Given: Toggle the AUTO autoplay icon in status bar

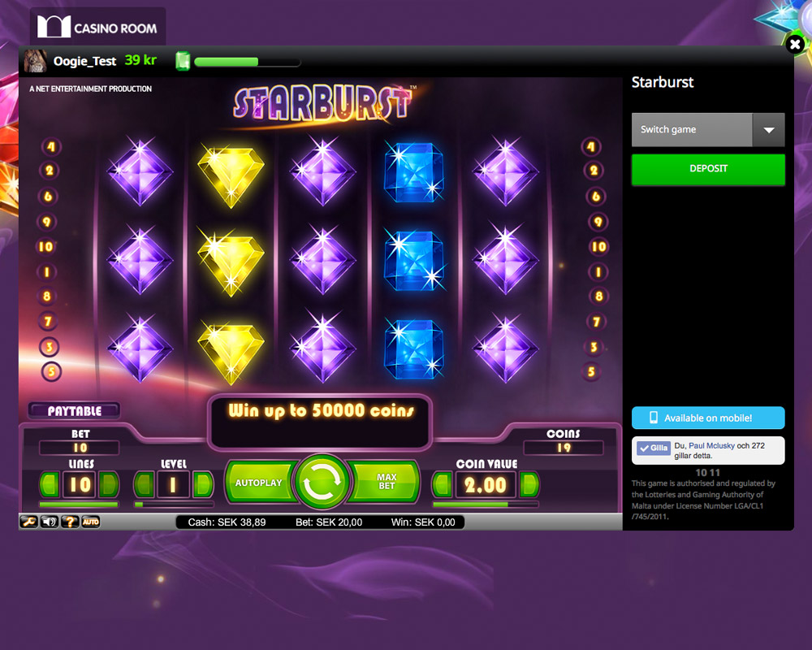Looking at the screenshot, I should click(90, 522).
